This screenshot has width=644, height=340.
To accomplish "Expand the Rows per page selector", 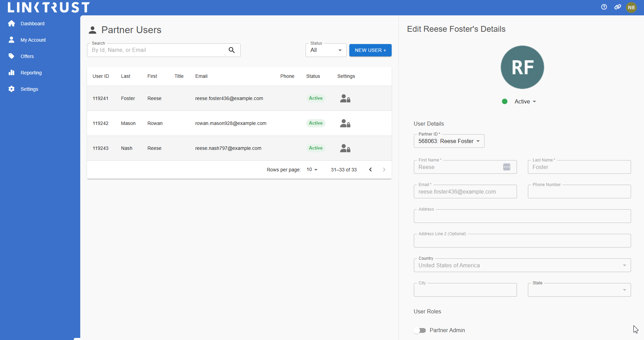I will [x=311, y=169].
